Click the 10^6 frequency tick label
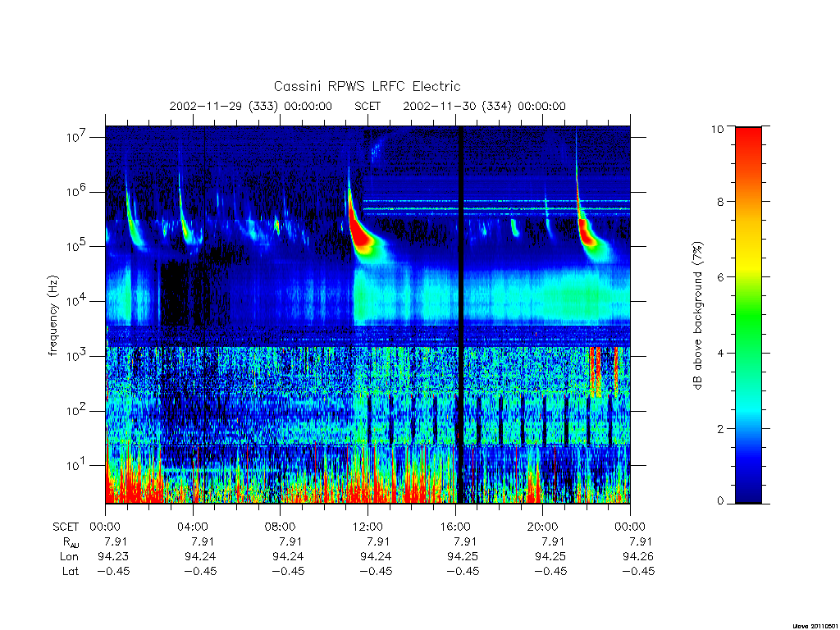The height and width of the screenshot is (630, 840). (x=77, y=190)
